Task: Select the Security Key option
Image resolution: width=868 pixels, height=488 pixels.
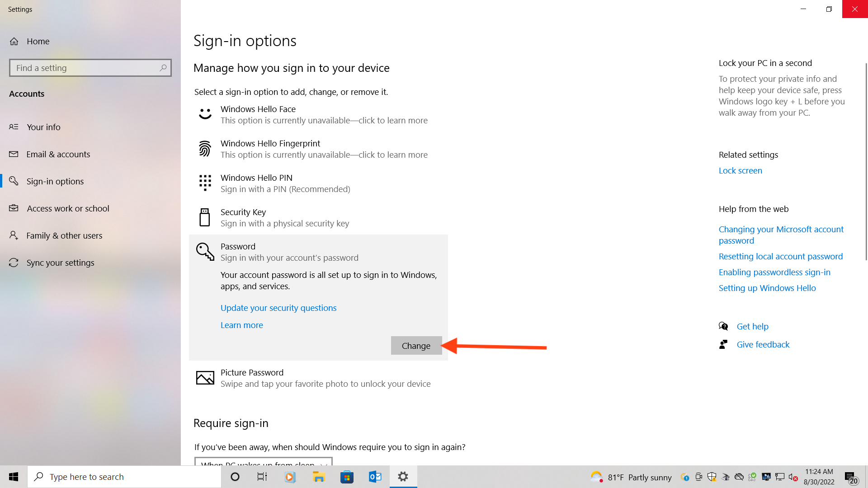Action: pyautogui.click(x=318, y=217)
